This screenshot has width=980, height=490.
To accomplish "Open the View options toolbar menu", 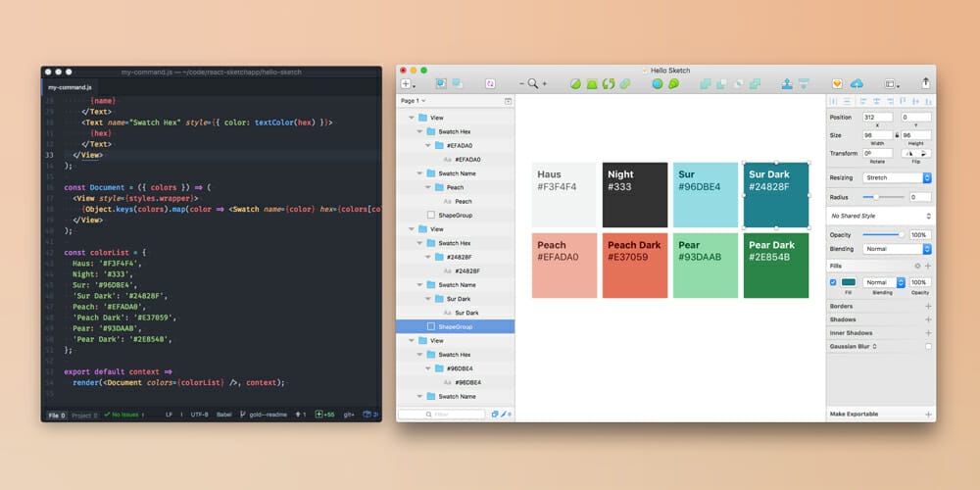I will 892,83.
